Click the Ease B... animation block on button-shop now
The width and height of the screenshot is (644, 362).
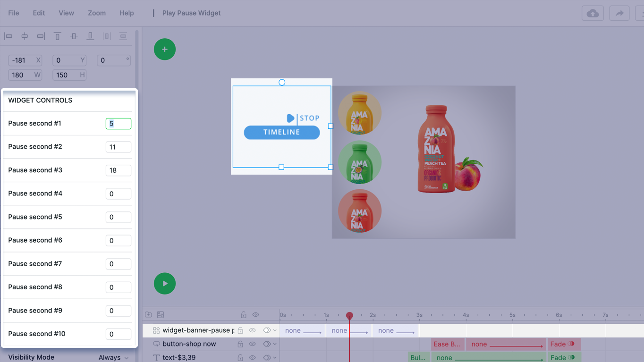tap(448, 344)
